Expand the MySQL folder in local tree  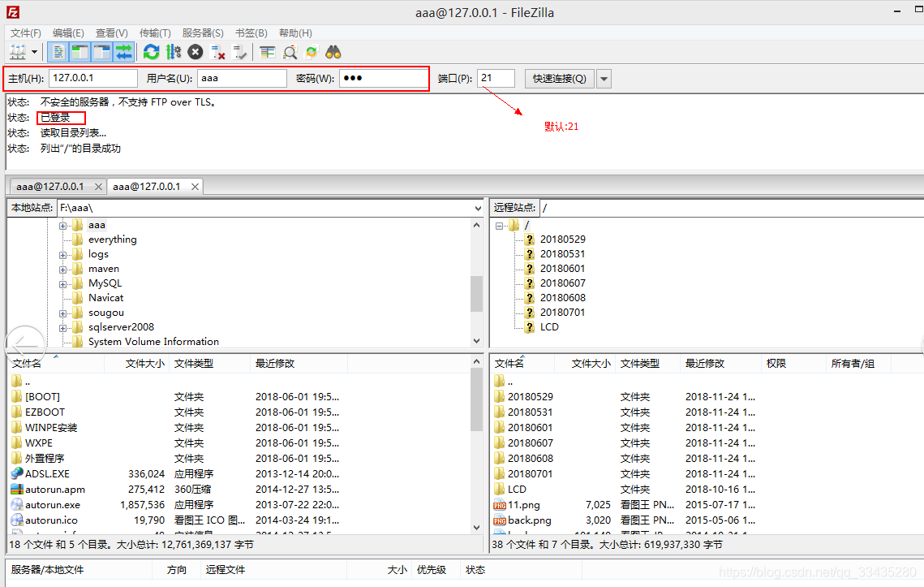tap(62, 284)
